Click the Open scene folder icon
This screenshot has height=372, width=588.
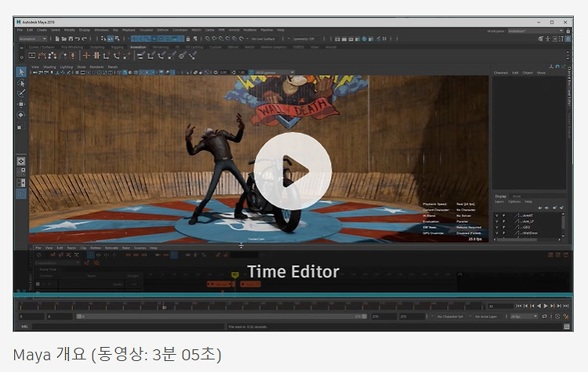64,38
